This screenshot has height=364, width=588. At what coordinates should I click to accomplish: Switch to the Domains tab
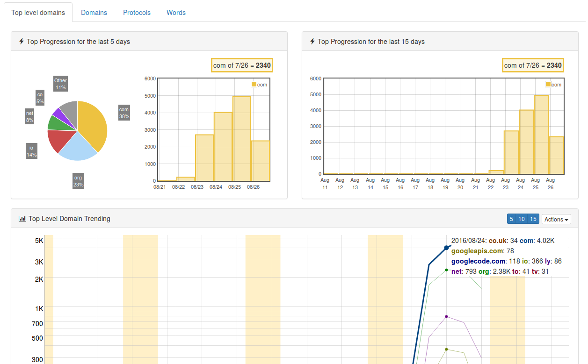[94, 13]
